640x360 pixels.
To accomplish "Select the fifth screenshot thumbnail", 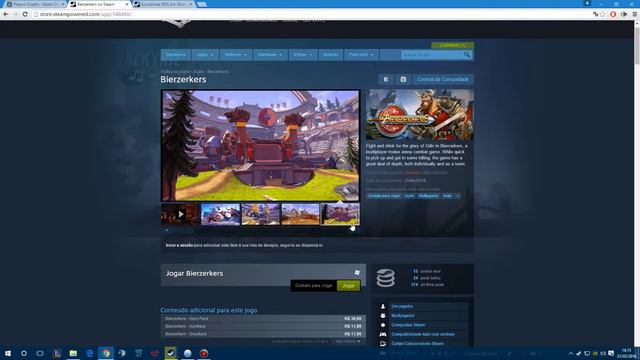I will [340, 214].
